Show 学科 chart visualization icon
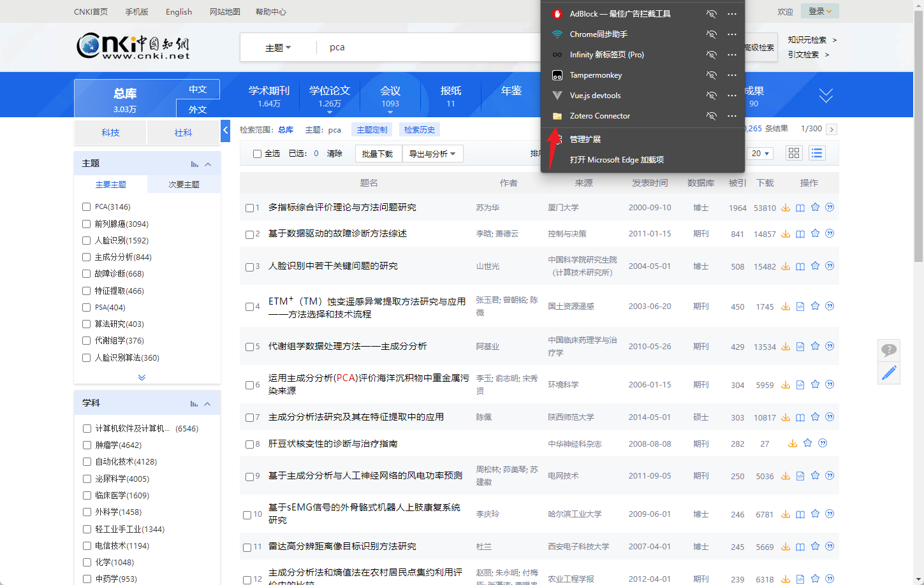 click(x=194, y=404)
